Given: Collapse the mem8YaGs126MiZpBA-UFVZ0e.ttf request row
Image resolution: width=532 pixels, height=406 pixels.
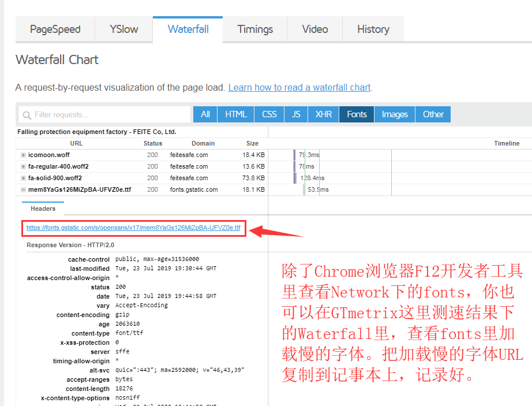Looking at the screenshot, I should (x=23, y=190).
